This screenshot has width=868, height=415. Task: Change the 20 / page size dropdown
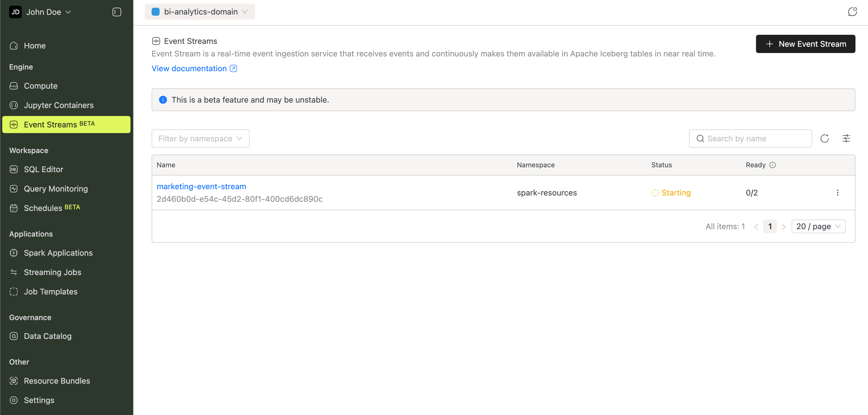(818, 226)
